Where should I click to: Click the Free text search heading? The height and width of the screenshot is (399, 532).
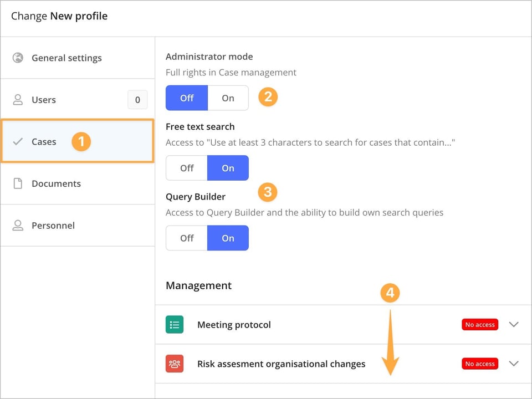point(200,126)
